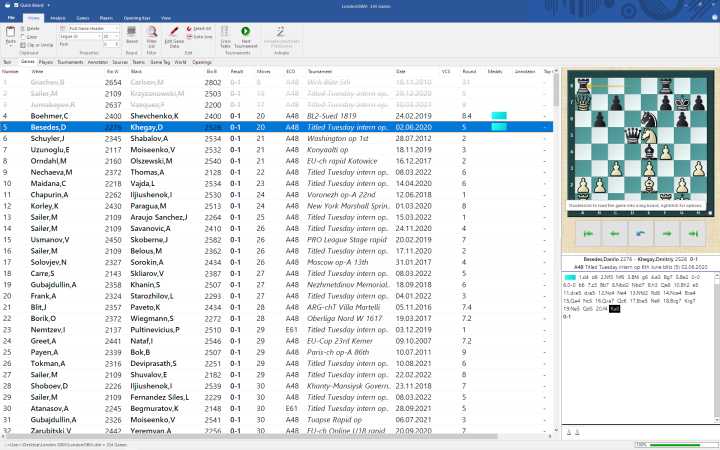This screenshot has height=450, width=720.
Task: Open the Teams list tab
Action: pos(139,62)
